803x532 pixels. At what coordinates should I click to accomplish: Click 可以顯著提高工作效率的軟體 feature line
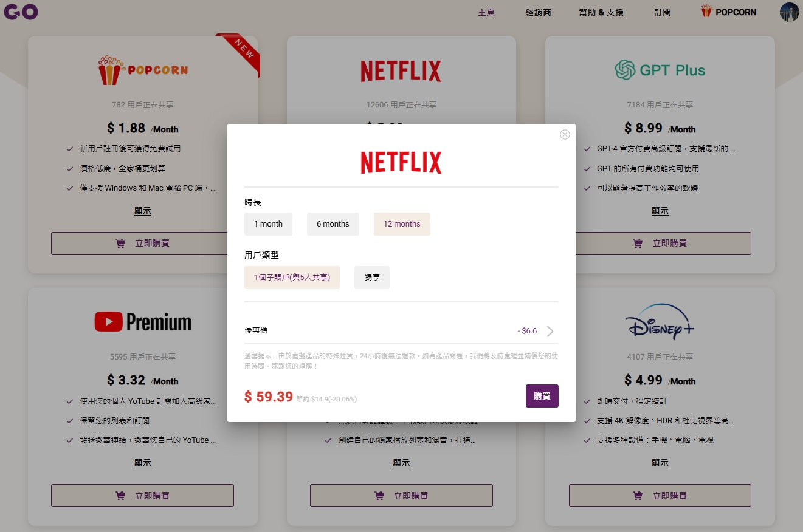point(647,188)
